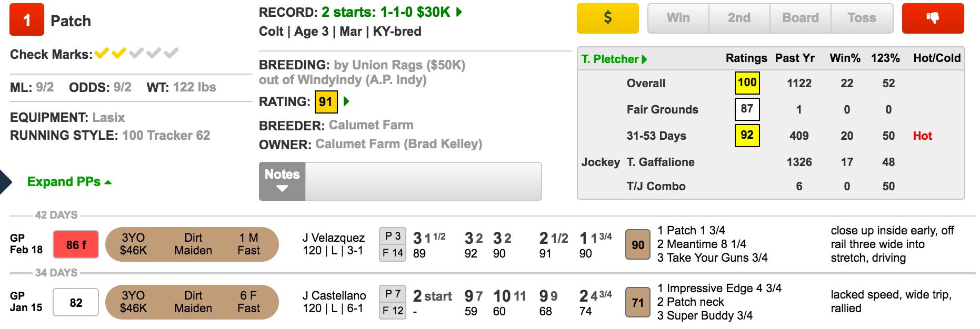Click the red number 1 post badge

(27, 20)
